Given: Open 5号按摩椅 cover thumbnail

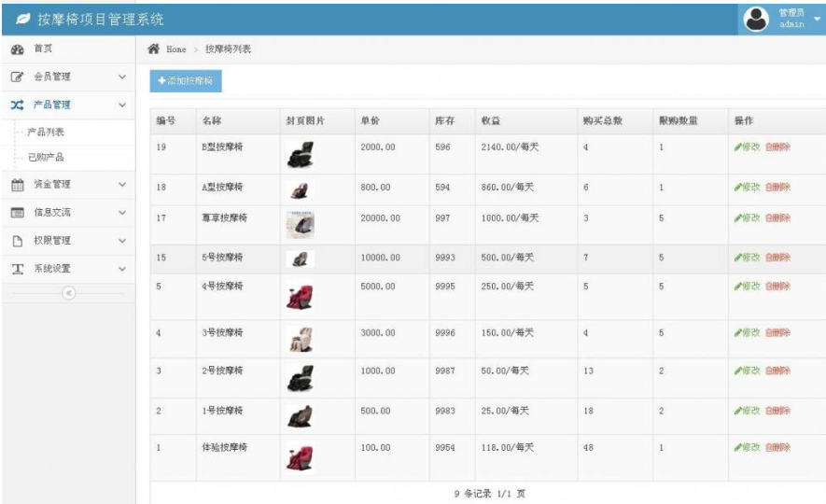Looking at the screenshot, I should [x=301, y=259].
